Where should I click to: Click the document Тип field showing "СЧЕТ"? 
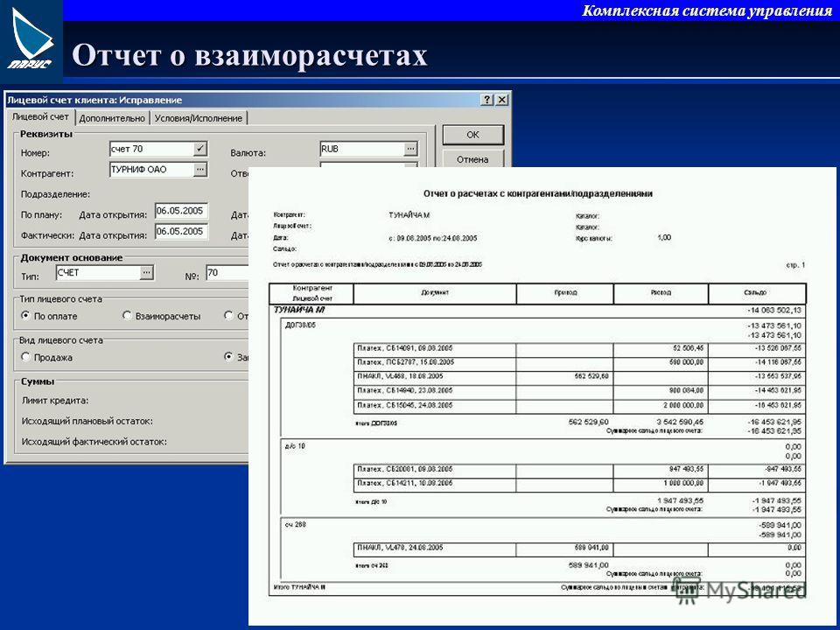click(98, 273)
